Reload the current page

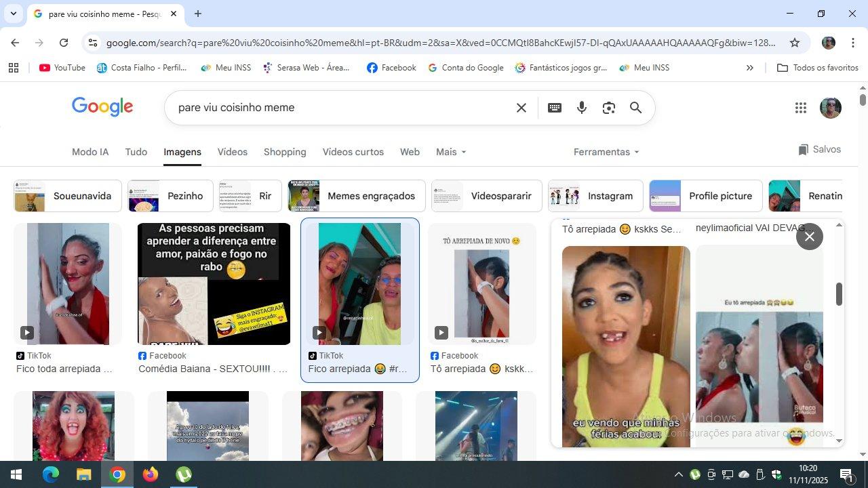(x=64, y=43)
